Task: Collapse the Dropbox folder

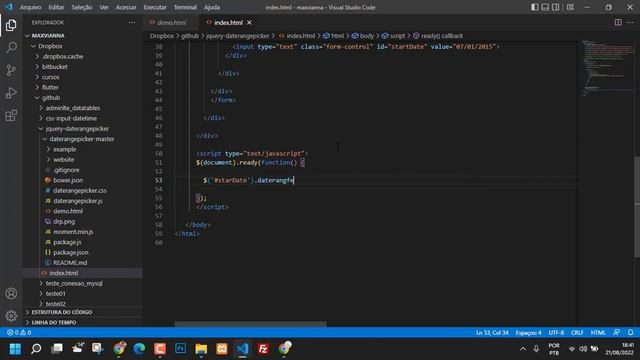Action: click(50, 46)
